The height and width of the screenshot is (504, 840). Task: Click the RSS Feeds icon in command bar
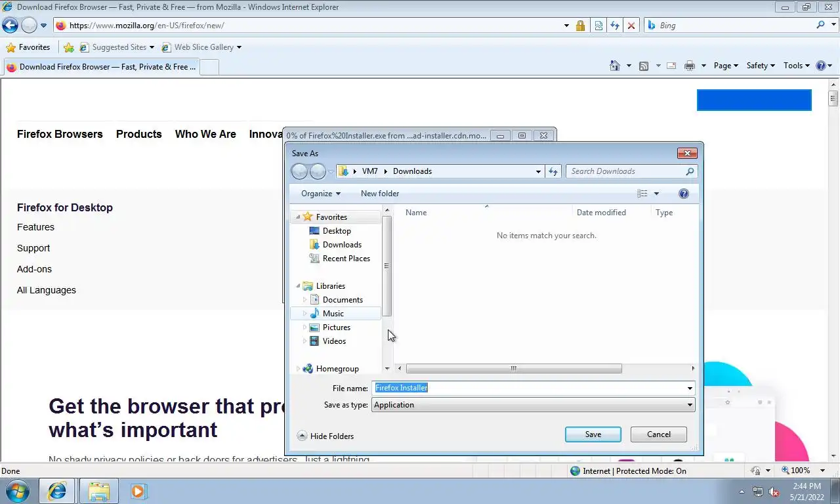644,66
